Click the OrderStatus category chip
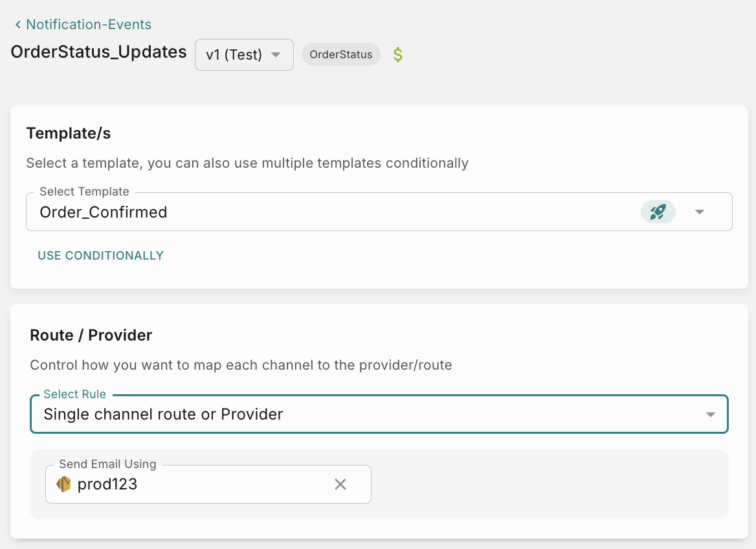Screen dimensions: 756x549 (x=341, y=55)
